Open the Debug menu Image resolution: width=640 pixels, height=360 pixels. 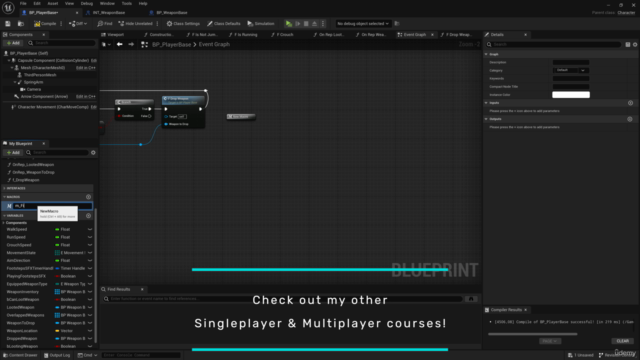click(x=87, y=3)
